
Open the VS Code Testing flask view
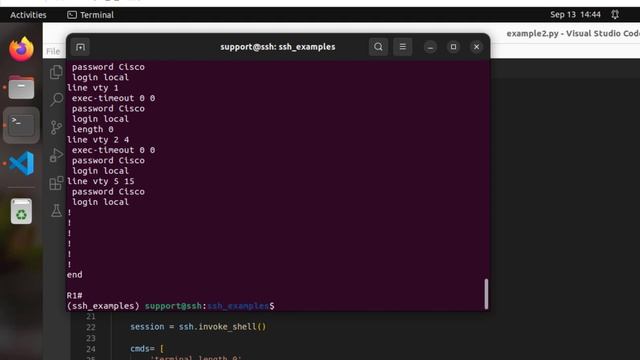[x=56, y=211]
